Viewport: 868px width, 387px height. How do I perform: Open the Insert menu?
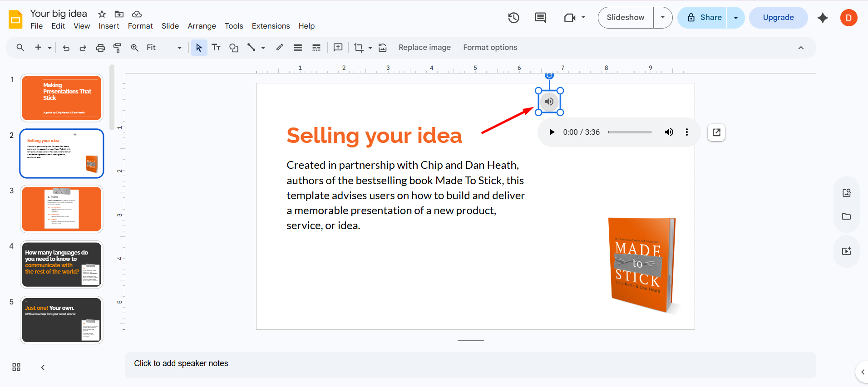click(x=109, y=26)
